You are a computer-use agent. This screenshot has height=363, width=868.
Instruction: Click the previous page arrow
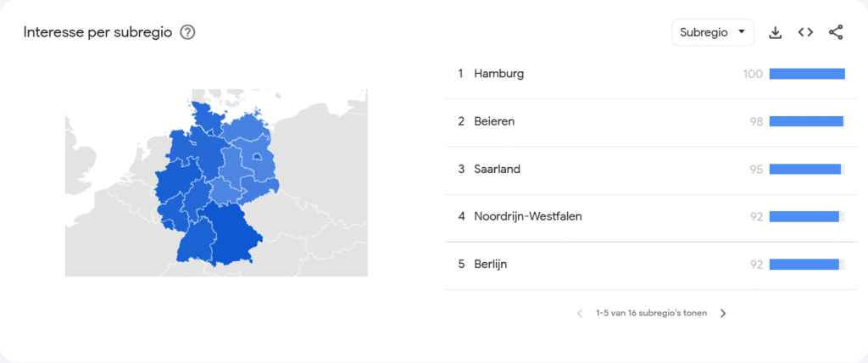click(x=580, y=313)
